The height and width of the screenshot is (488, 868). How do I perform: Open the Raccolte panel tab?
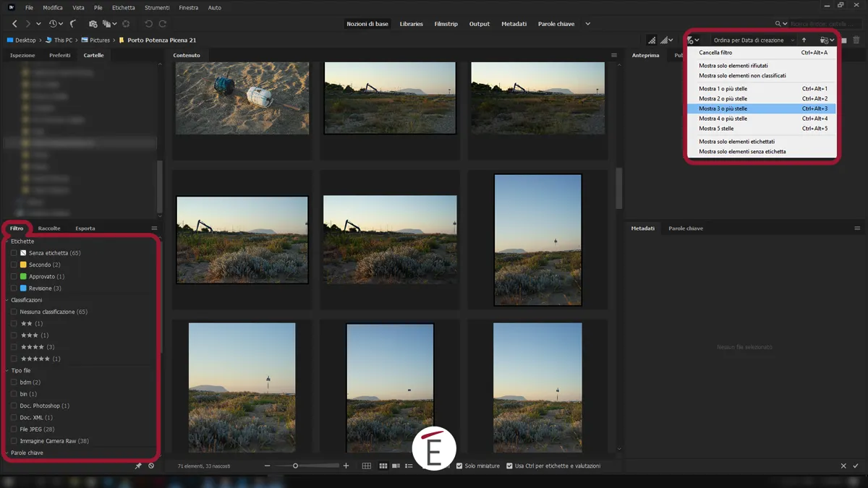(49, 228)
